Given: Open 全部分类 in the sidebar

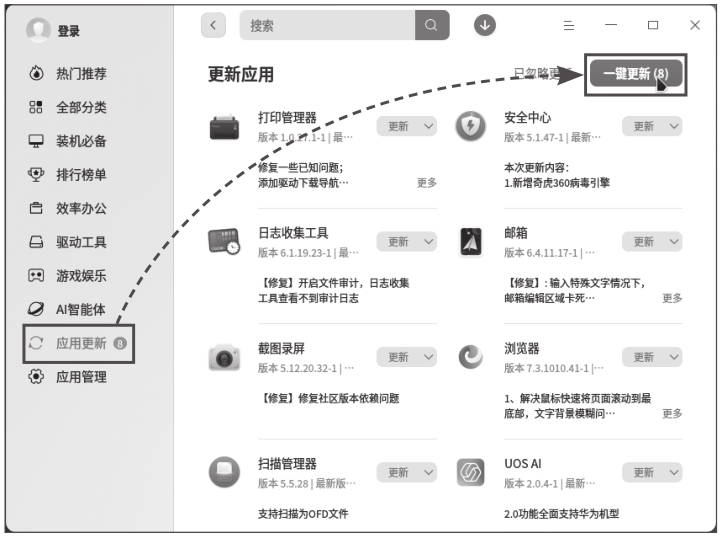Looking at the screenshot, I should (81, 107).
